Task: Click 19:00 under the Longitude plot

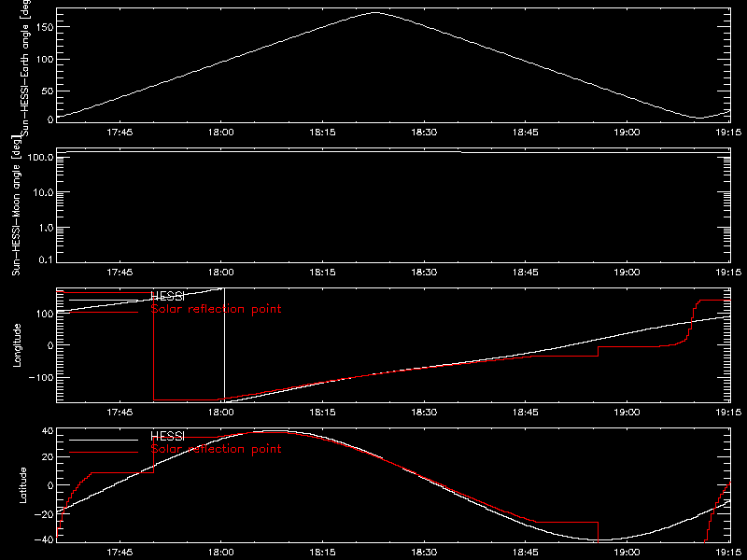Action: [x=627, y=412]
